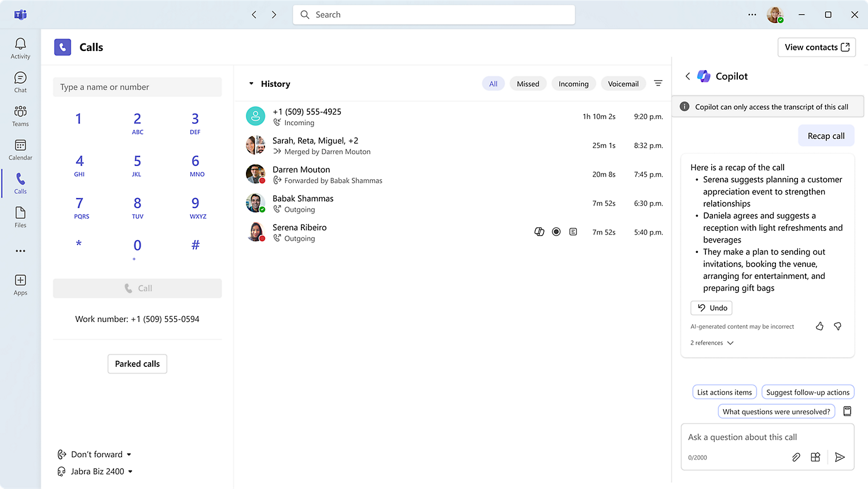
Task: Open transcript icon on Serena Ribeiro row
Action: click(573, 232)
